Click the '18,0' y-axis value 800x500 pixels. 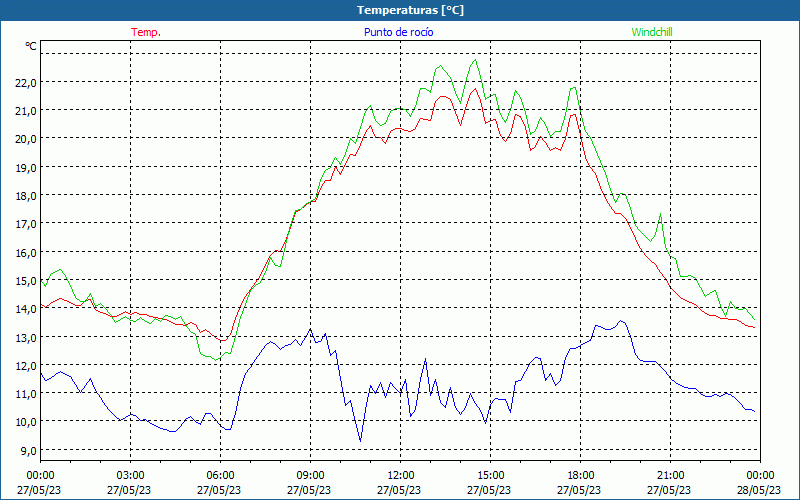25,195
